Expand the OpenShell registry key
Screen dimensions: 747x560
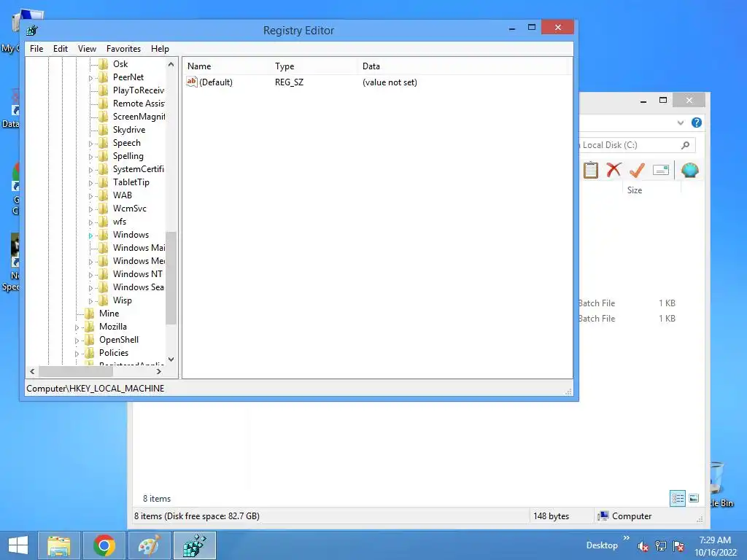pyautogui.click(x=77, y=341)
